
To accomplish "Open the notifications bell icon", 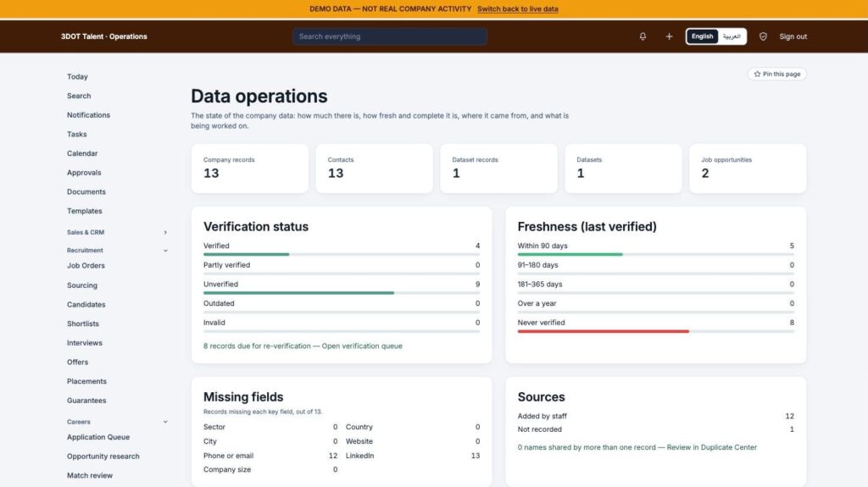I will pyautogui.click(x=643, y=36).
